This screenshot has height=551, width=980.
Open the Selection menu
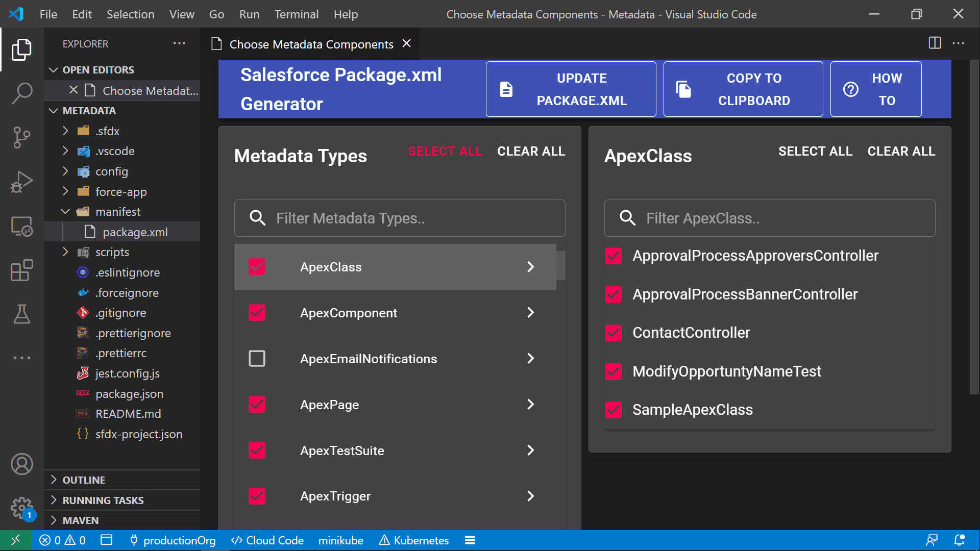tap(130, 14)
